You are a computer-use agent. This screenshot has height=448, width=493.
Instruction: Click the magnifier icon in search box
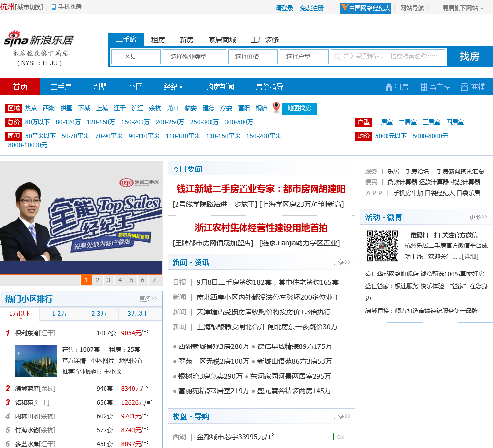337,57
